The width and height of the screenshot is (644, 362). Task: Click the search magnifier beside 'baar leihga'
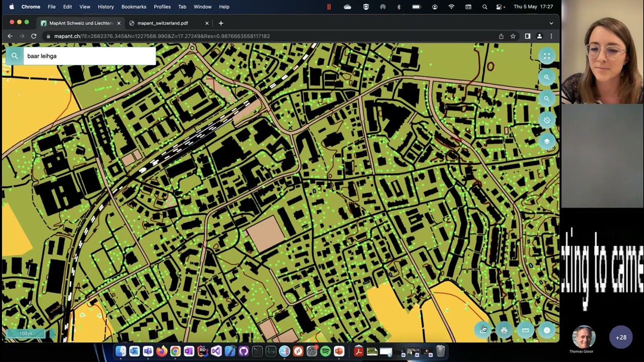pos(15,56)
